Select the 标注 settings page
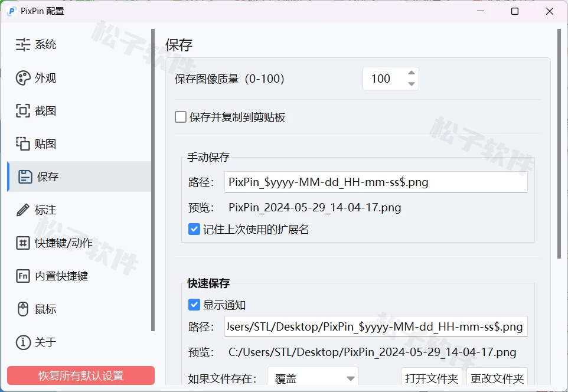The width and height of the screenshot is (568, 392). (79, 210)
